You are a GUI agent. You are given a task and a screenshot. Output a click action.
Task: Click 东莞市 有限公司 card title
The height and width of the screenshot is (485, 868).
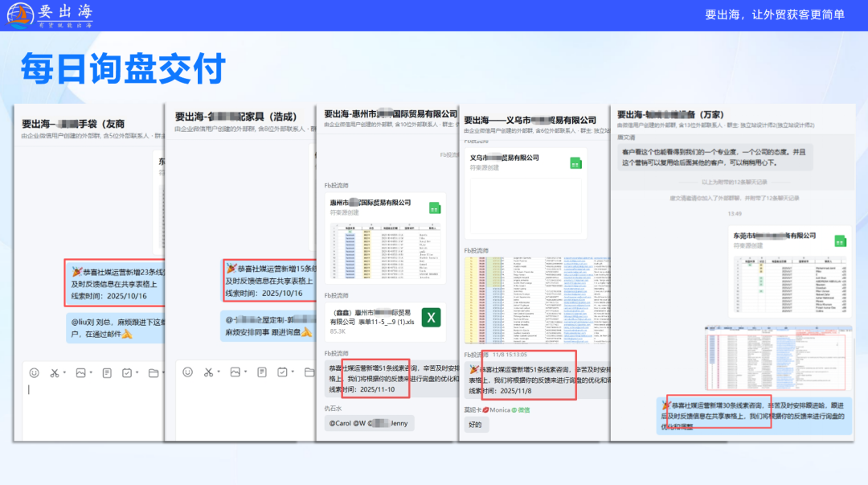pyautogui.click(x=775, y=236)
